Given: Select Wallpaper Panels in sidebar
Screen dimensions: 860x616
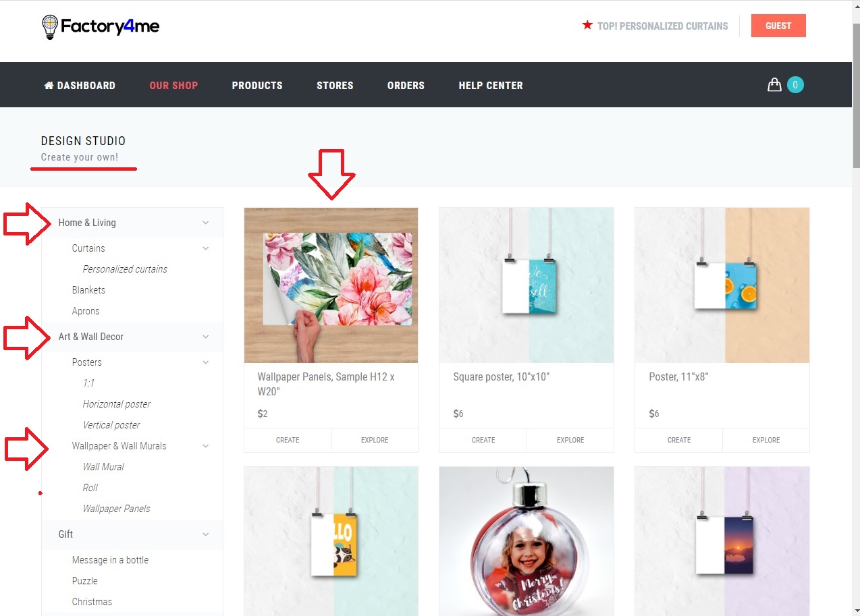Looking at the screenshot, I should click(117, 509).
